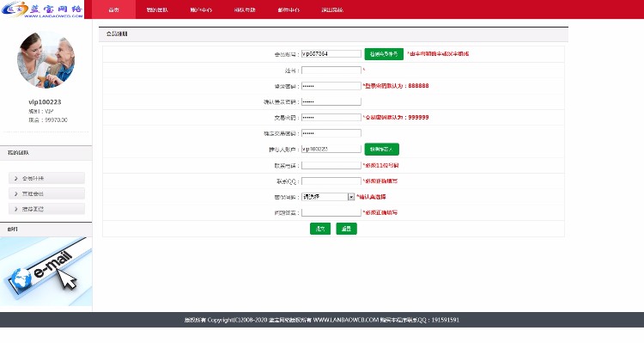Open 我的团队 in the top navigation bar
Screen dimensions: 644x343
[x=157, y=9]
